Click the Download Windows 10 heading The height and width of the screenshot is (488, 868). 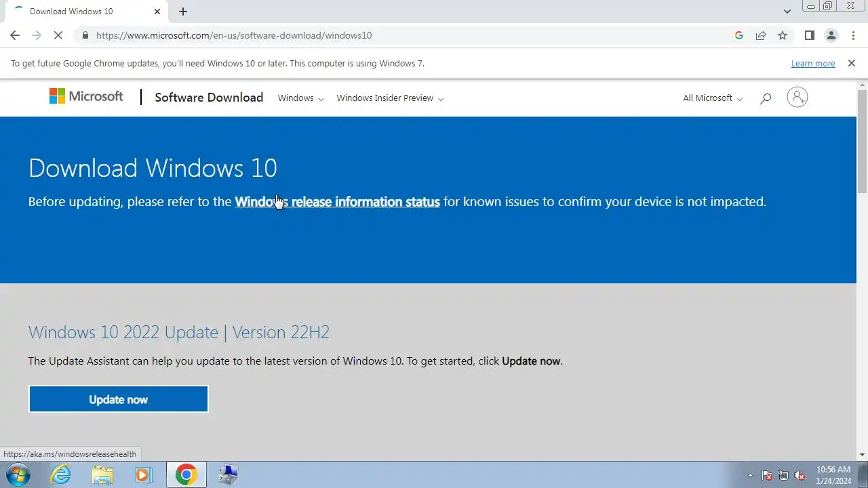pos(153,168)
